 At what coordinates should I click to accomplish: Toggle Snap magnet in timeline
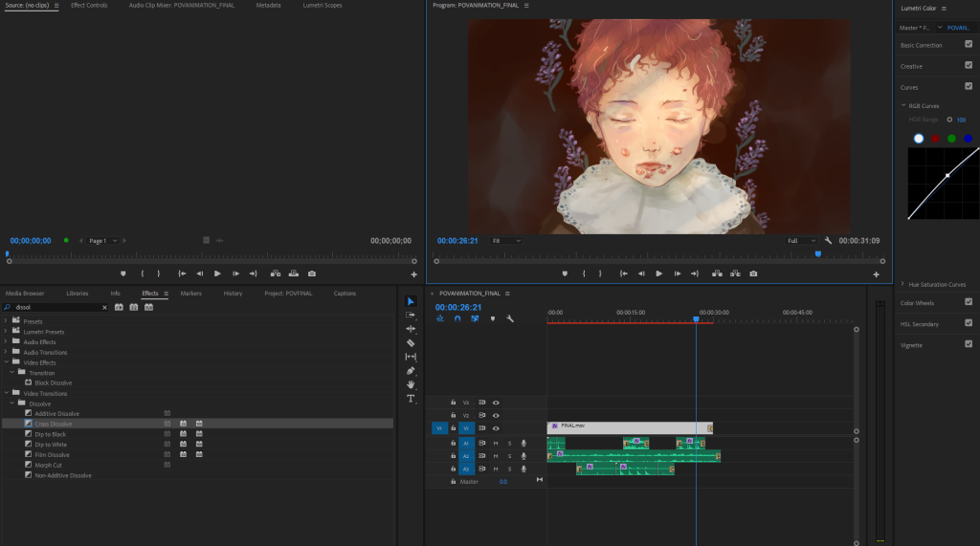point(457,318)
